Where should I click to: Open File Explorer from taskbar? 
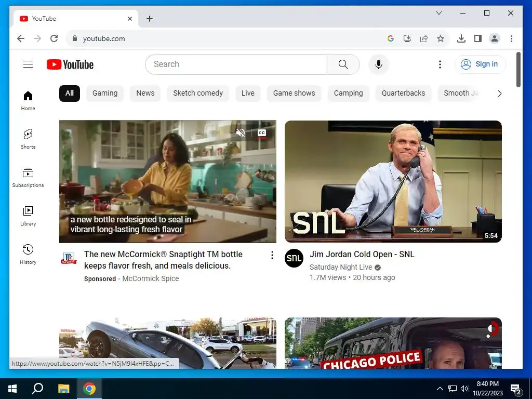pyautogui.click(x=63, y=389)
